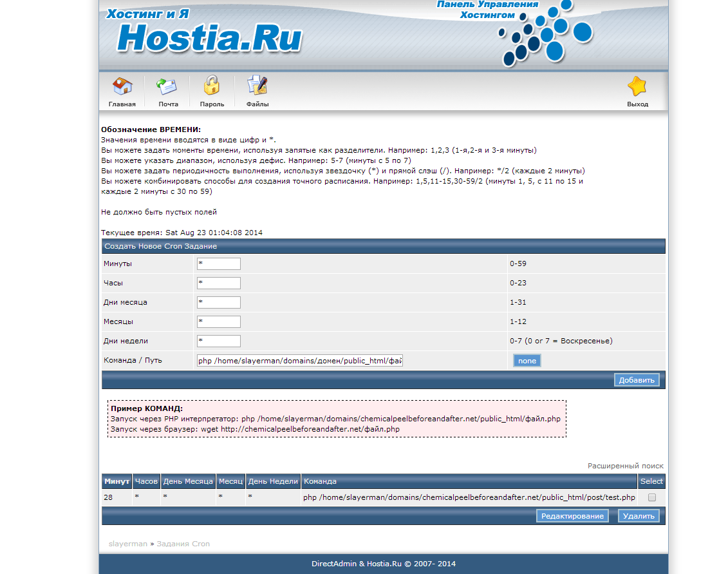Select the wget example command line
The height and width of the screenshot is (574, 728).
click(255, 429)
